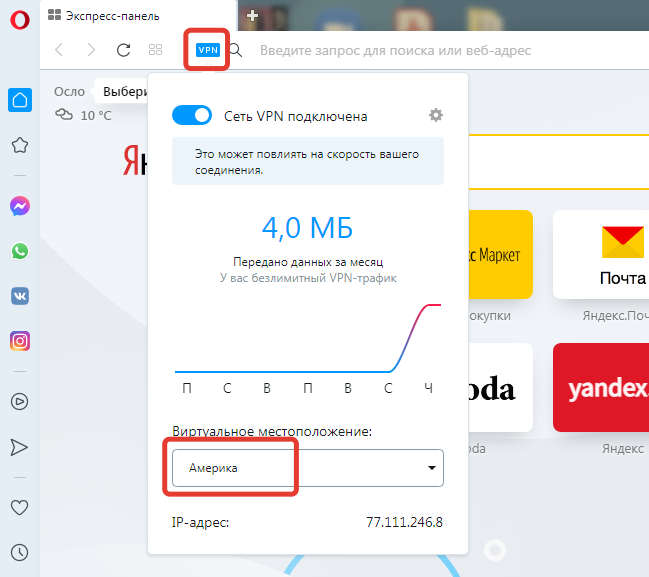
Task: Click the У вас безлимитный VPN-трафик text
Action: pyautogui.click(x=308, y=278)
